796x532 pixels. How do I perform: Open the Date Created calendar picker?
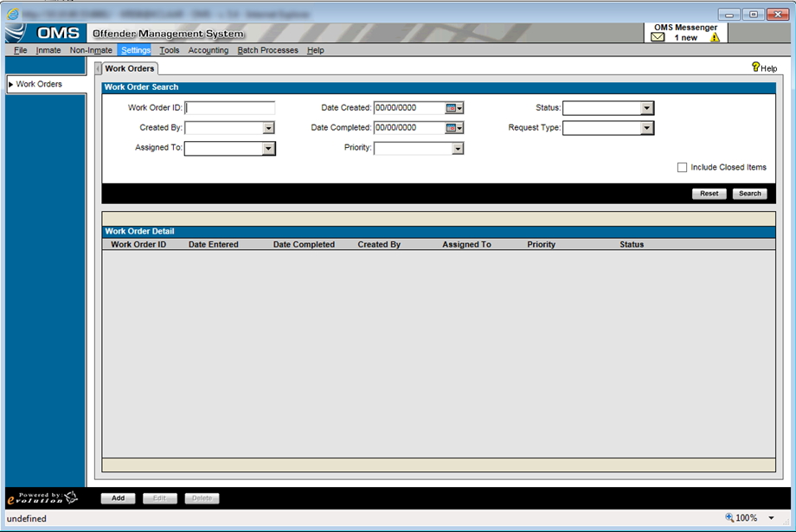coord(454,108)
